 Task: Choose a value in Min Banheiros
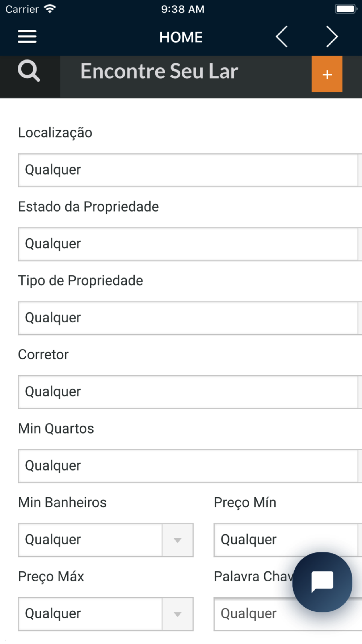(x=90, y=540)
